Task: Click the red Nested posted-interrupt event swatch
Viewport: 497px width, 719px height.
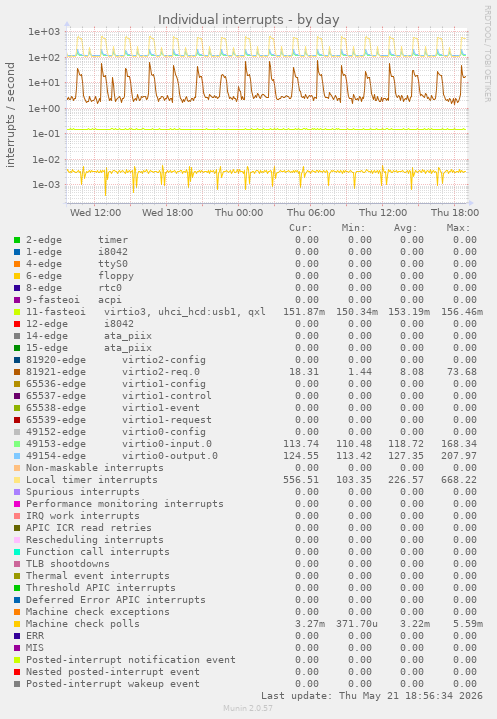Action: pos(17,672)
